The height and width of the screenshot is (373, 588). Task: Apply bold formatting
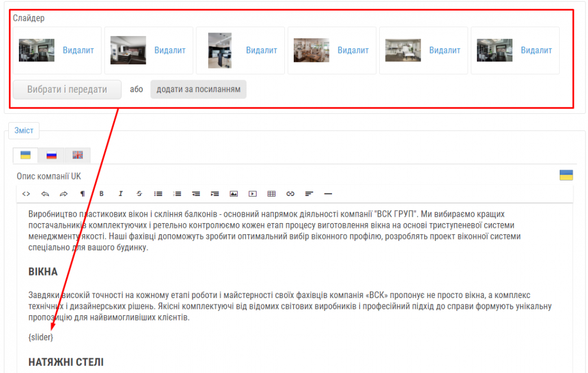point(101,194)
